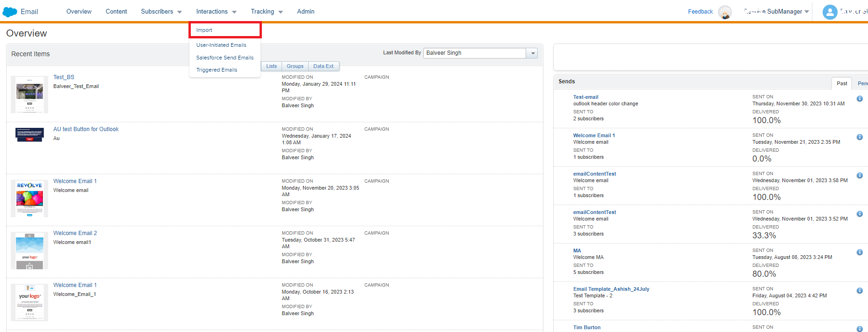Click the Recent Items heading
This screenshot has height=332, width=868.
(x=30, y=54)
